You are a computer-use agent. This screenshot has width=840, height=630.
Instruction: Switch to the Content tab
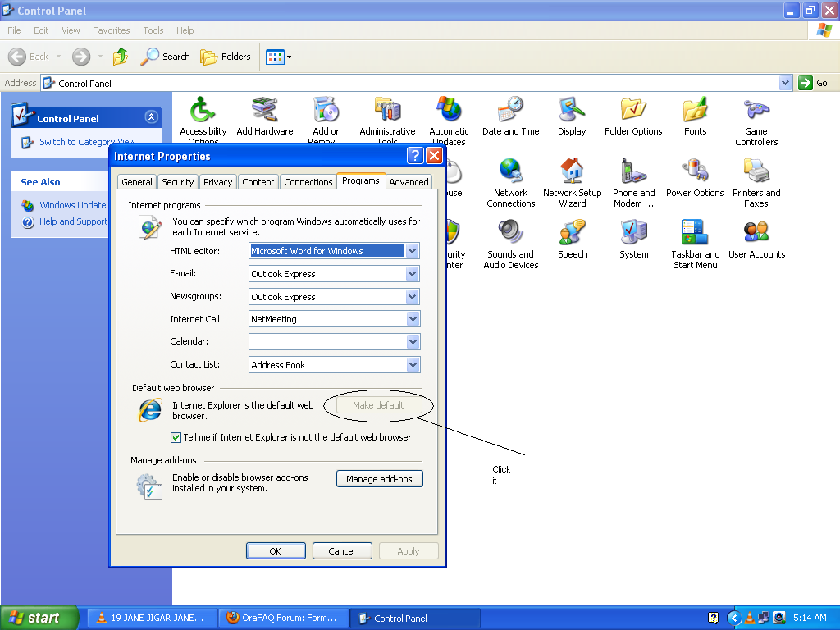[x=258, y=182]
